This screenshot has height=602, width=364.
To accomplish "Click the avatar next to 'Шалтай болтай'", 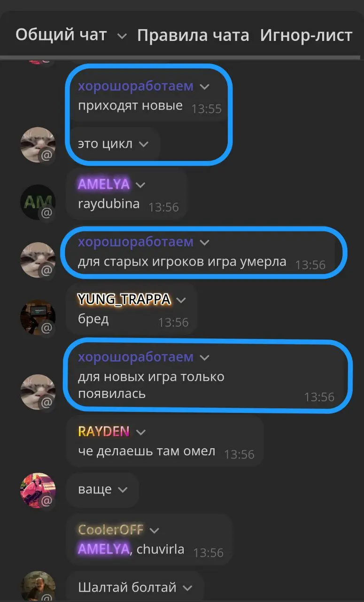I will 38,586.
